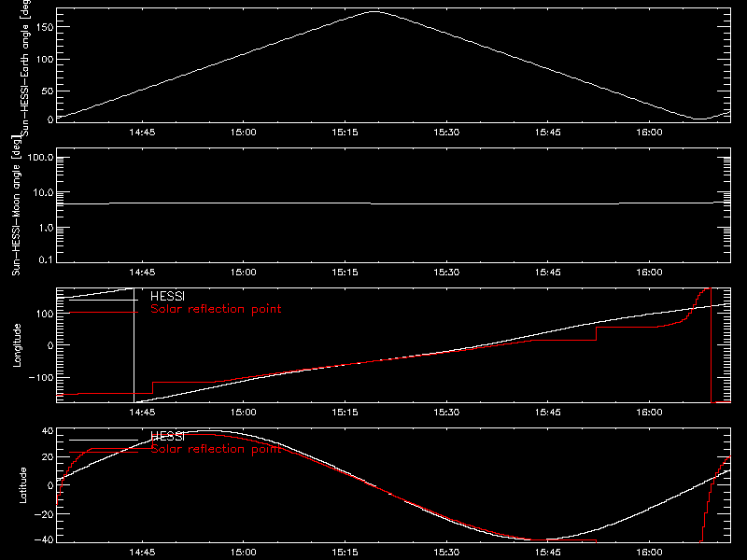Click the 16:00 time label under the Latitude plot
Viewport: 747px width, 560px height.
click(x=649, y=552)
